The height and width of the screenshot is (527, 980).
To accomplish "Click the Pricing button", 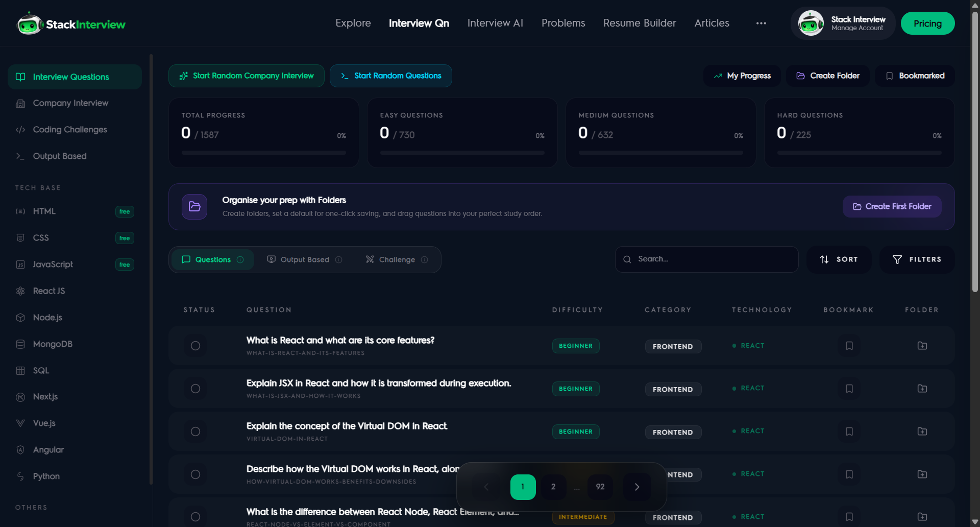I will click(x=928, y=23).
